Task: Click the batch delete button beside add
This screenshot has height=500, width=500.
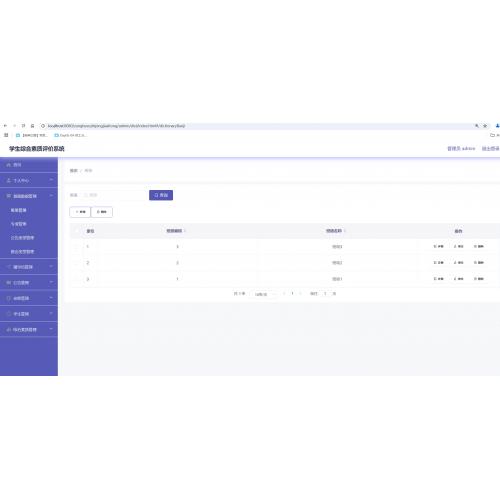Action: pos(102,212)
